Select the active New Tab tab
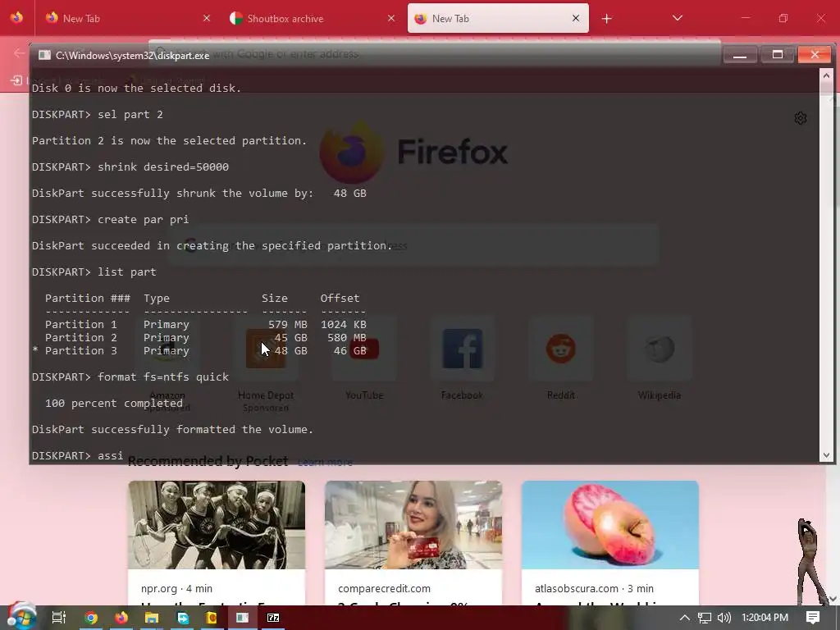840x630 pixels. pyautogui.click(x=498, y=18)
